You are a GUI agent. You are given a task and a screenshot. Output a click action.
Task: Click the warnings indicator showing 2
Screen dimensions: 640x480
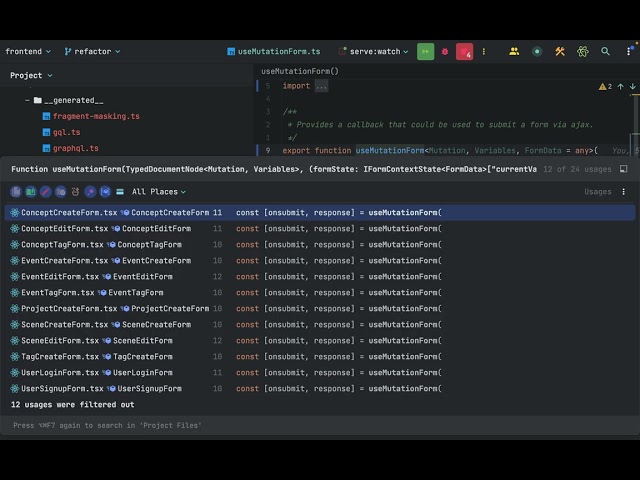click(605, 86)
